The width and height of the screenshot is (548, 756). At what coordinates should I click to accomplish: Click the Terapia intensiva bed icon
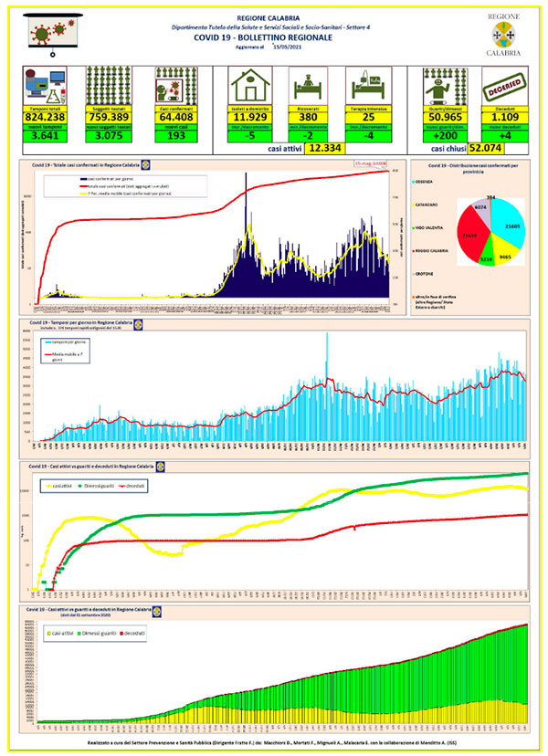368,86
